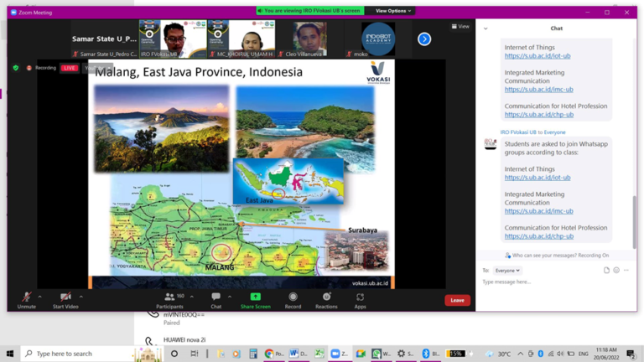644x362 pixels.
Task: Switch to Word on the taskbar
Action: pos(299,354)
